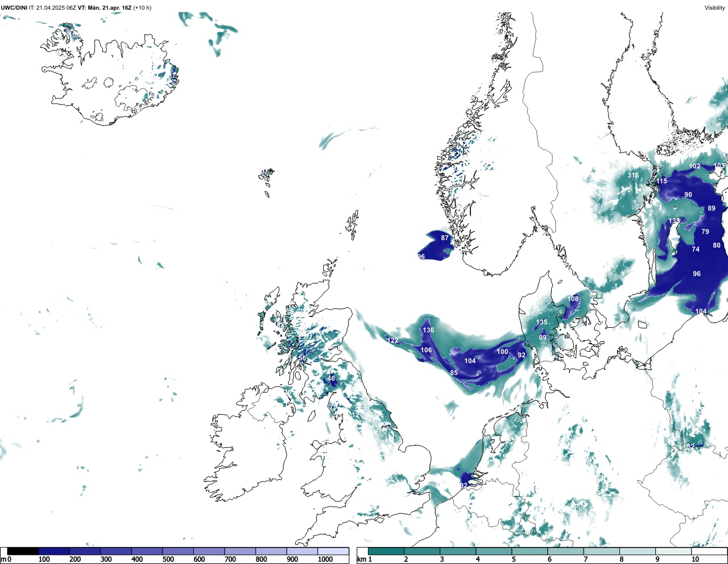This screenshot has height=564, width=728.
Task: Pick legend swatch between 500 and 600 m
Action: pyautogui.click(x=178, y=551)
